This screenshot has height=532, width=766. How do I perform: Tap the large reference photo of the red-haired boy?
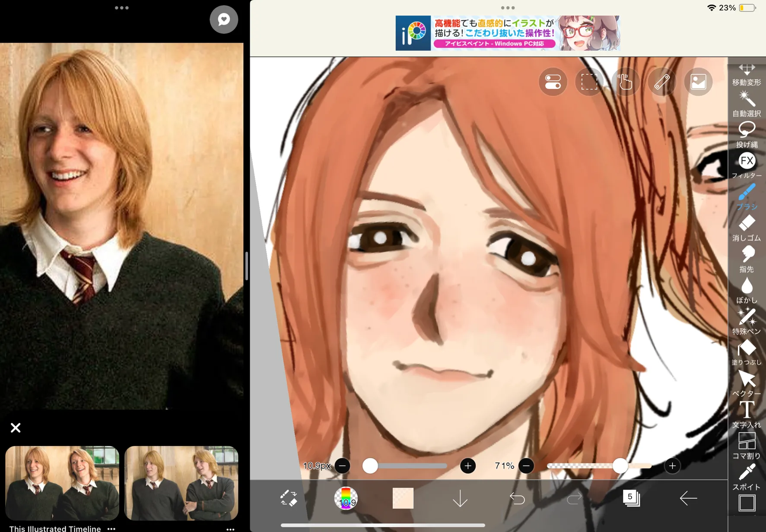coord(121,226)
